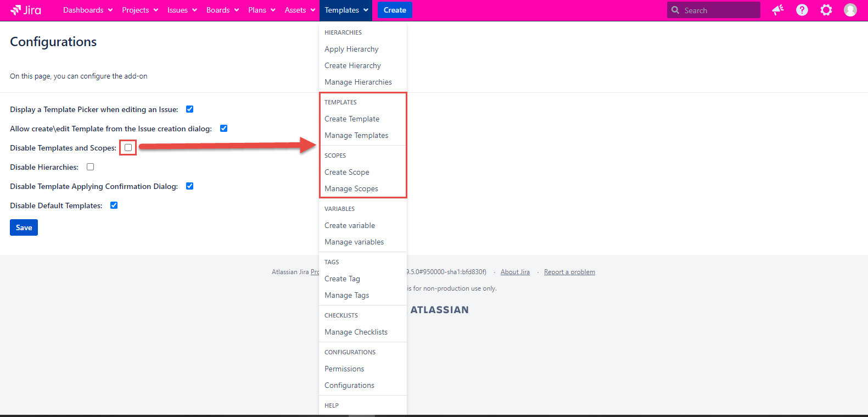The image size is (868, 417).
Task: Uncheck Disable Default Templates checkbox
Action: tap(114, 205)
